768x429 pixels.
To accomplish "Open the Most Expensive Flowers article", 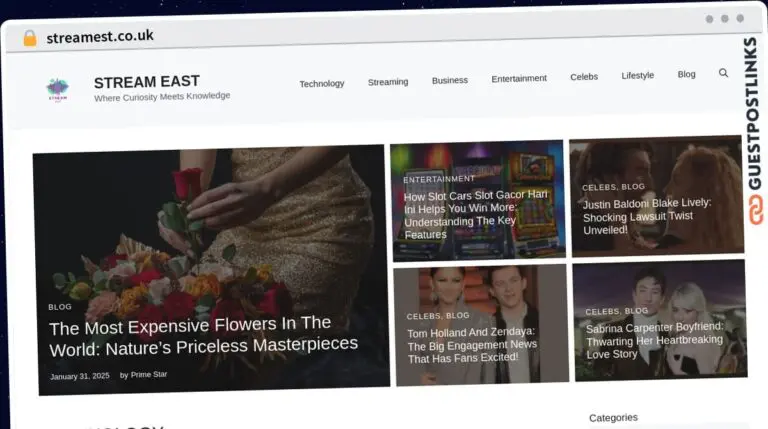I will 203,334.
